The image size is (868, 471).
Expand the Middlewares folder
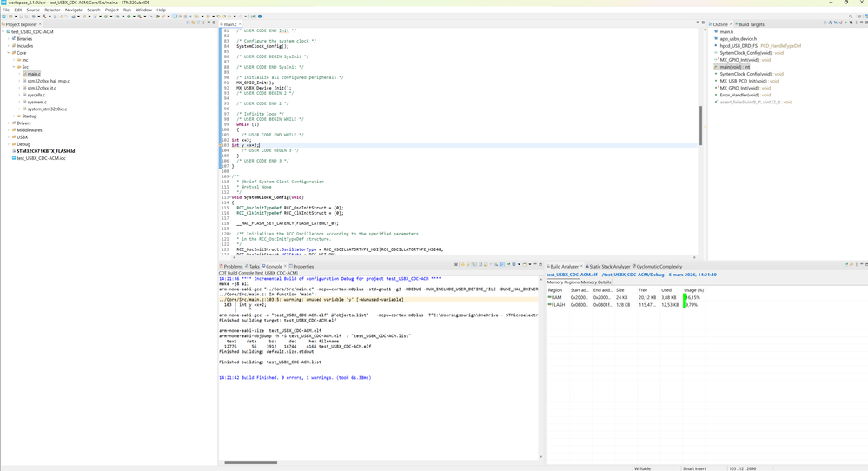point(9,130)
